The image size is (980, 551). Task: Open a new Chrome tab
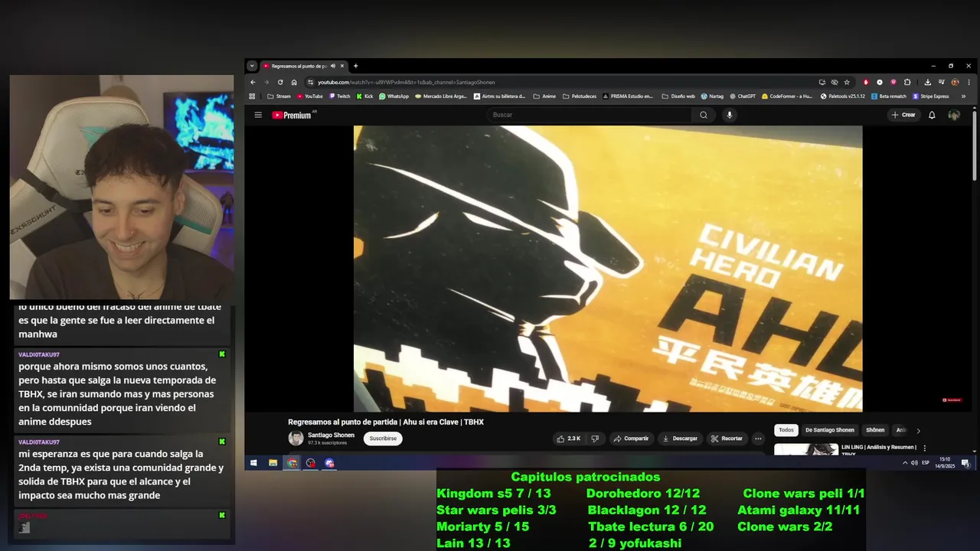[x=355, y=66]
